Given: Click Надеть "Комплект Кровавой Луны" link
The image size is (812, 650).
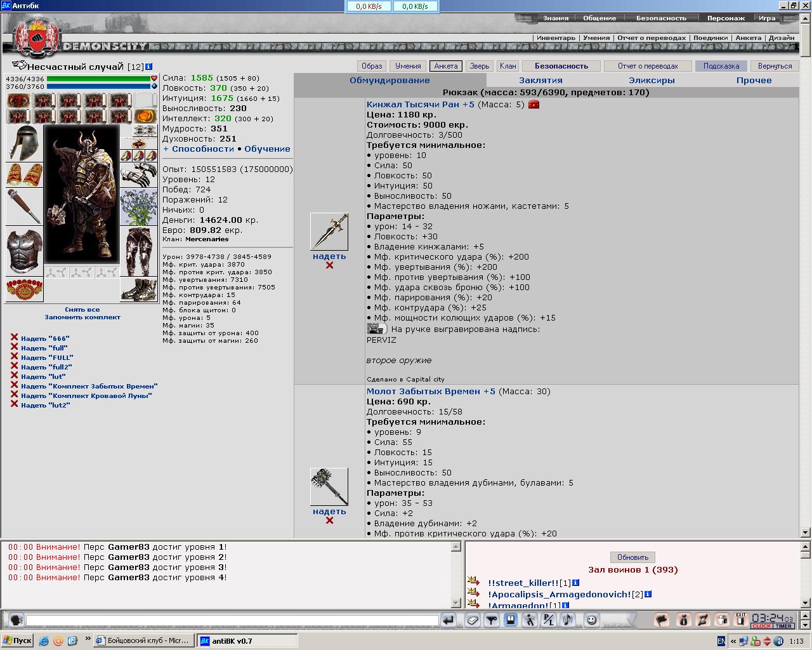Looking at the screenshot, I should (x=86, y=395).
